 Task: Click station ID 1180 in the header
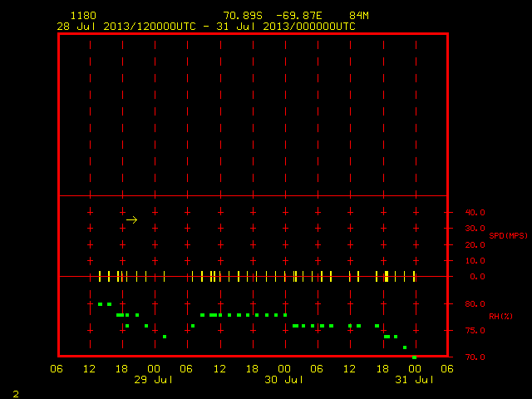pos(83,16)
